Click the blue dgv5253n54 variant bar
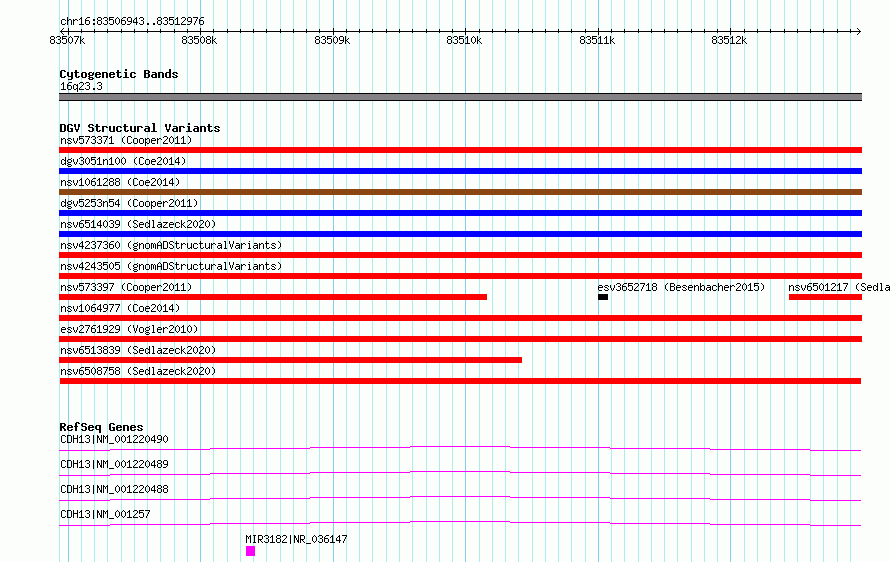This screenshot has width=890, height=562. (460, 213)
